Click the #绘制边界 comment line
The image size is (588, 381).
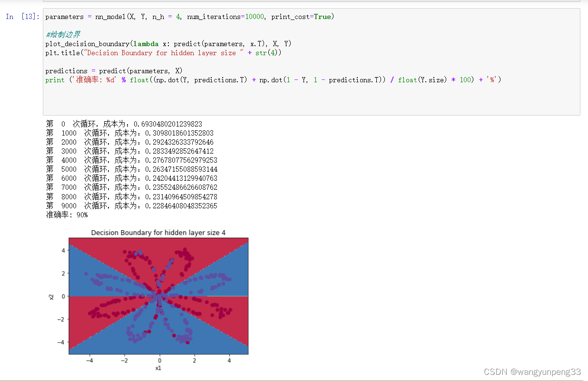(x=63, y=35)
